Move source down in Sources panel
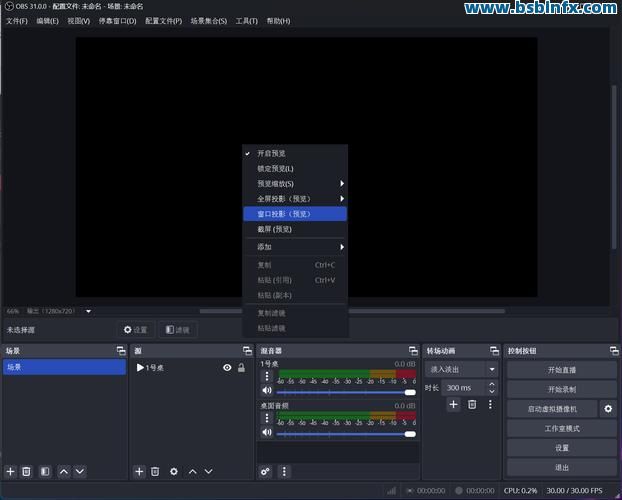 coord(209,471)
